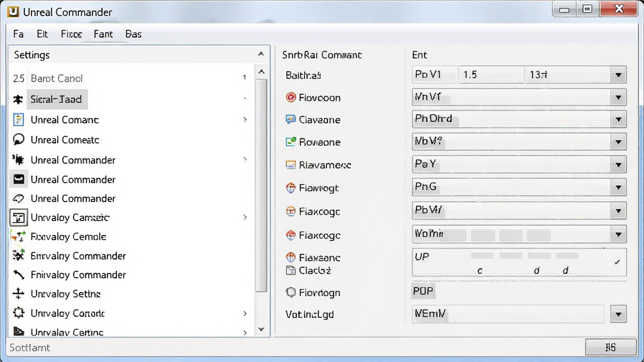This screenshot has width=644, height=362.
Task: Open the Bas menu
Action: [x=133, y=34]
